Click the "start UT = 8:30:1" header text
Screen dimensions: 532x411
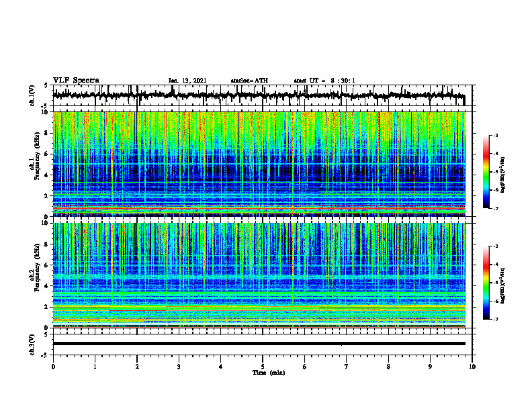point(324,81)
